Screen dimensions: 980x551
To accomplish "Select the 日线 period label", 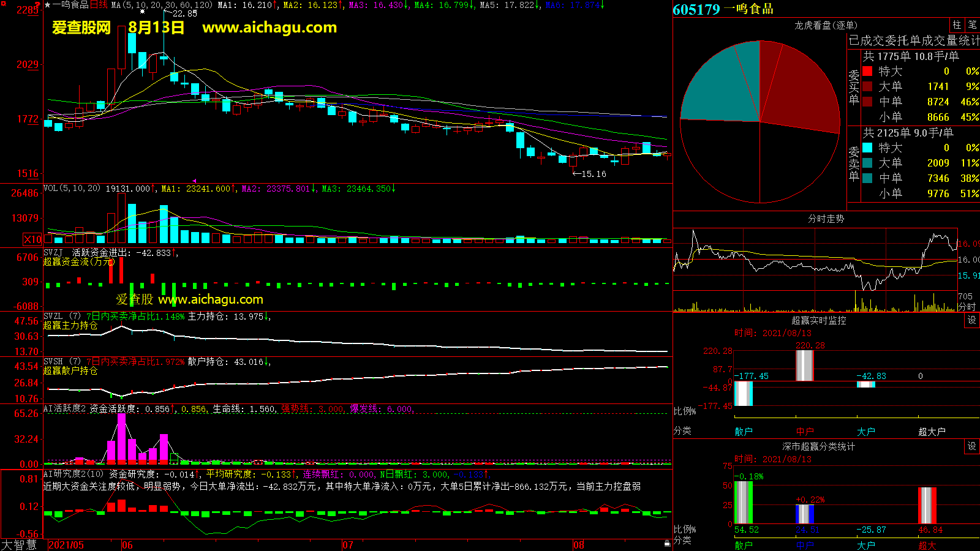I will 99,5.
